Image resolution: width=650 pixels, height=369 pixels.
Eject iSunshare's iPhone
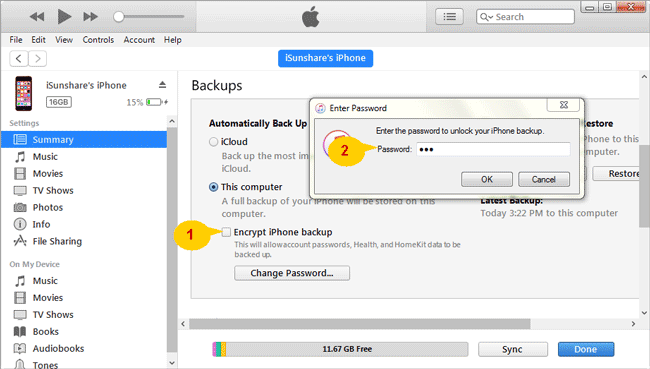coord(162,85)
